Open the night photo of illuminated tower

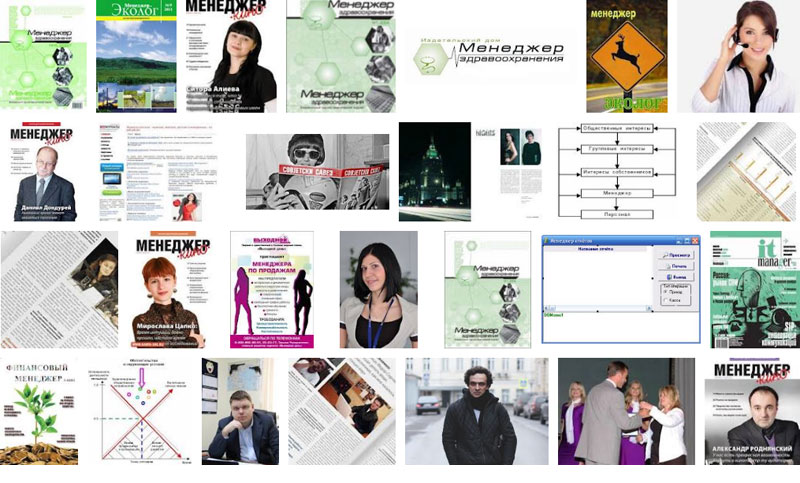click(435, 171)
